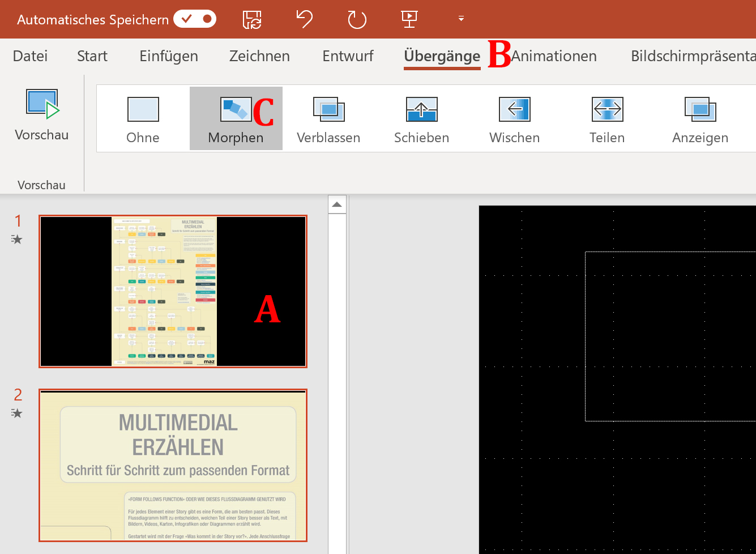Switch to the Entwurf ribbon tab
The height and width of the screenshot is (554, 756).
[348, 56]
